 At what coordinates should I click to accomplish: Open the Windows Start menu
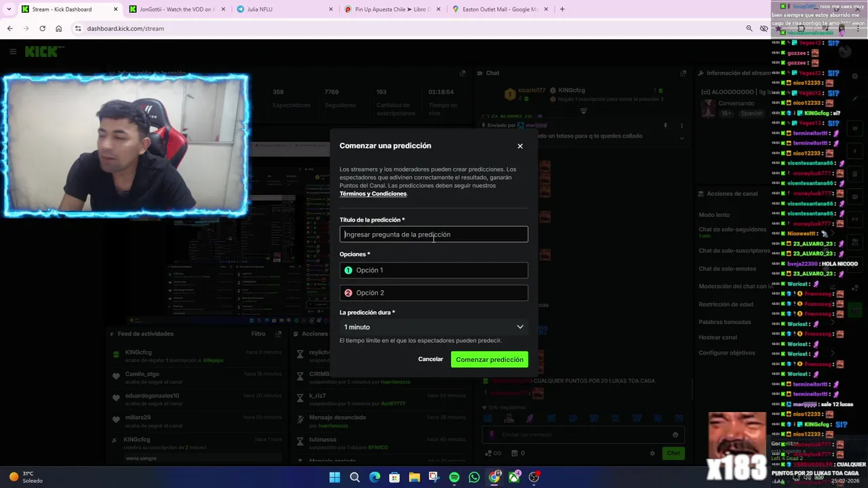point(334,477)
